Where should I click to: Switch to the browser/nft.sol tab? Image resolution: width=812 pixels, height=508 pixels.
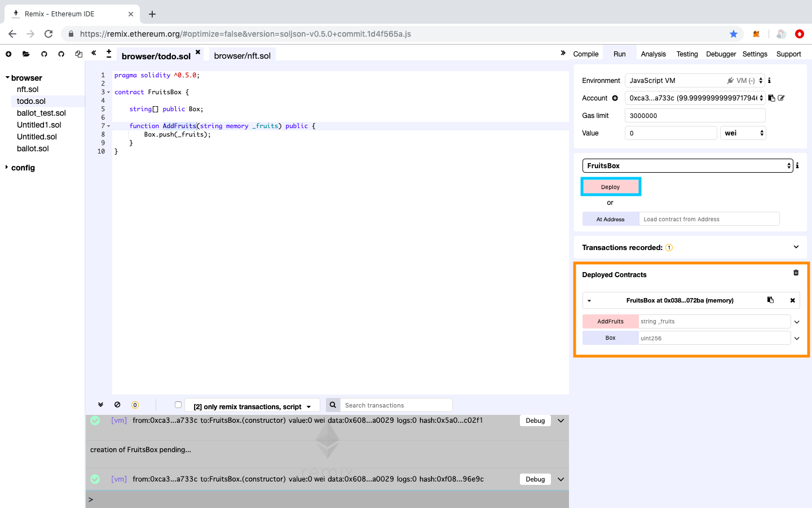pos(241,55)
